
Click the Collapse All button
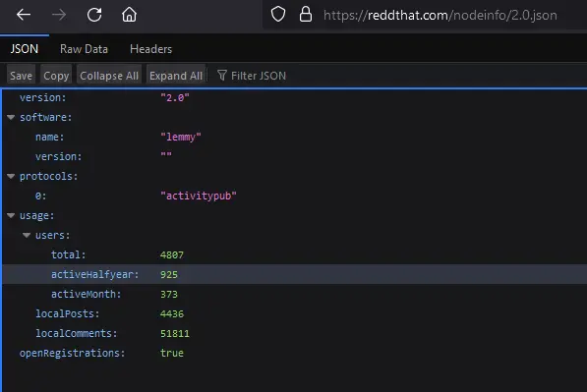click(109, 76)
